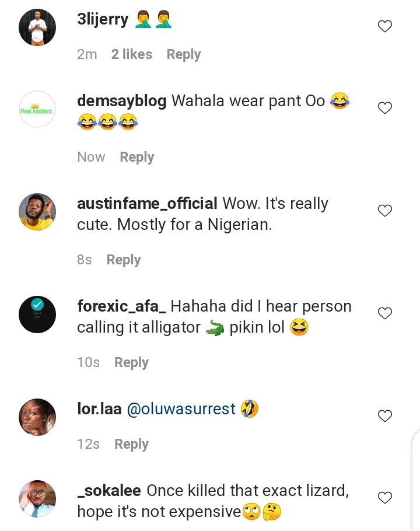
Task: View _sokalee's profile photo
Action: point(37,499)
